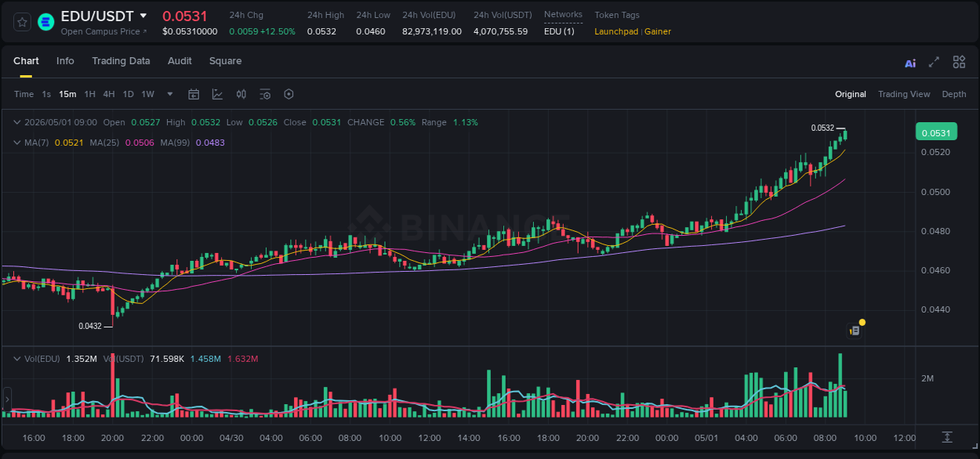Click the current price tag 0.0531 on axis

coord(935,132)
